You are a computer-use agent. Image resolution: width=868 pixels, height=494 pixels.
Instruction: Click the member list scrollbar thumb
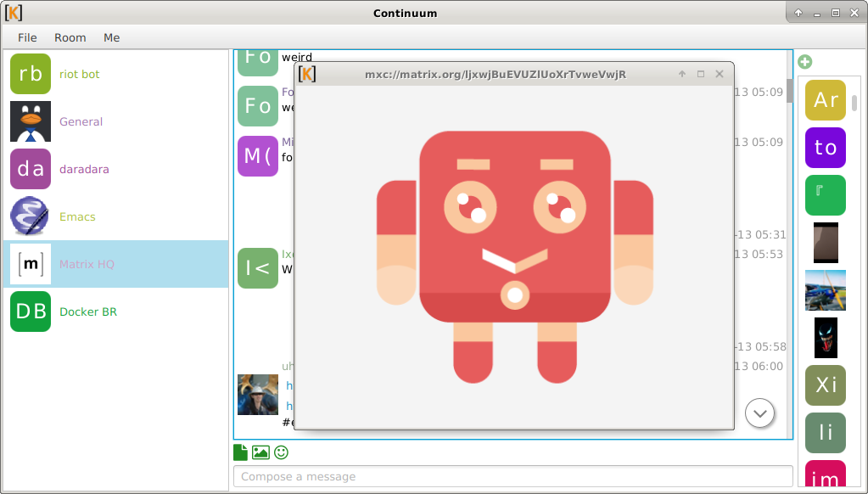(x=854, y=103)
